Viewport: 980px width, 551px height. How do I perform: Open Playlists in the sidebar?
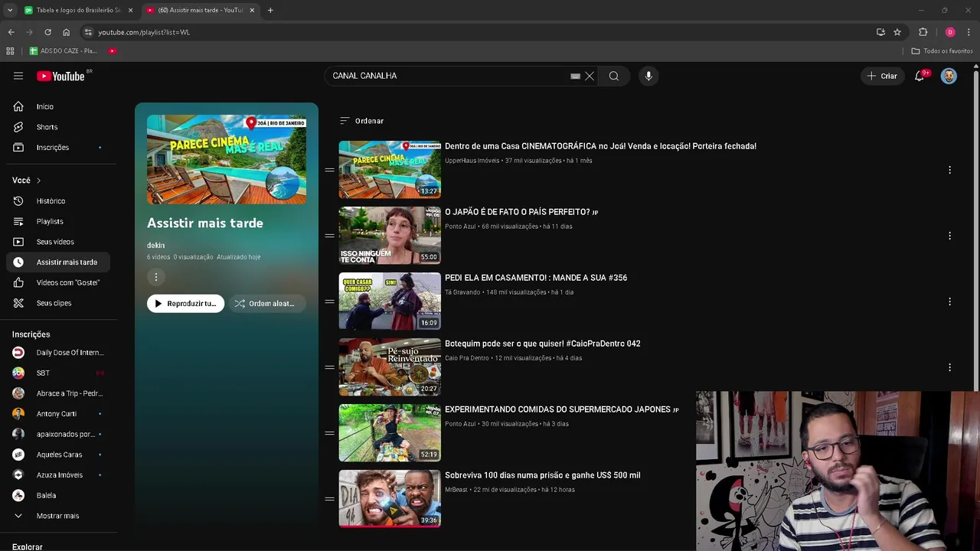(x=58, y=221)
